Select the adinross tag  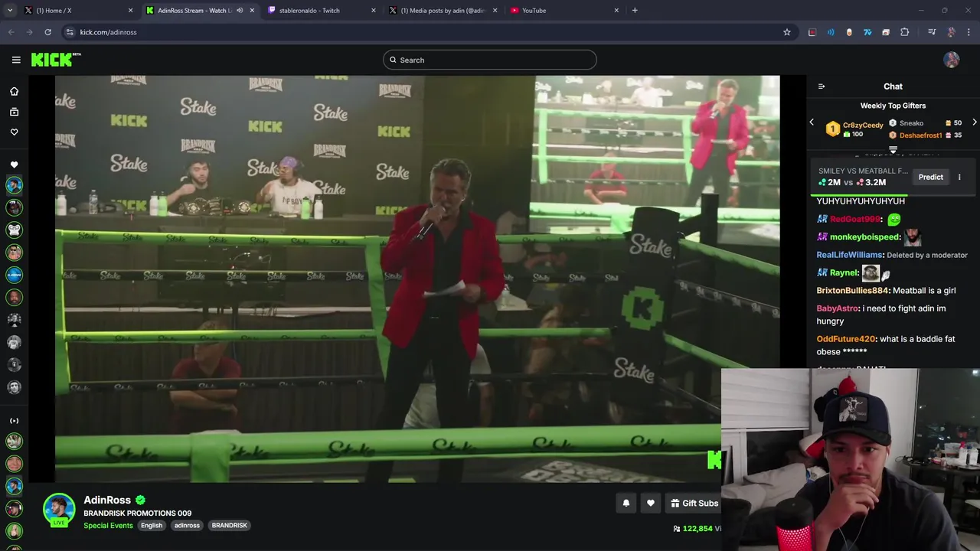click(x=187, y=526)
